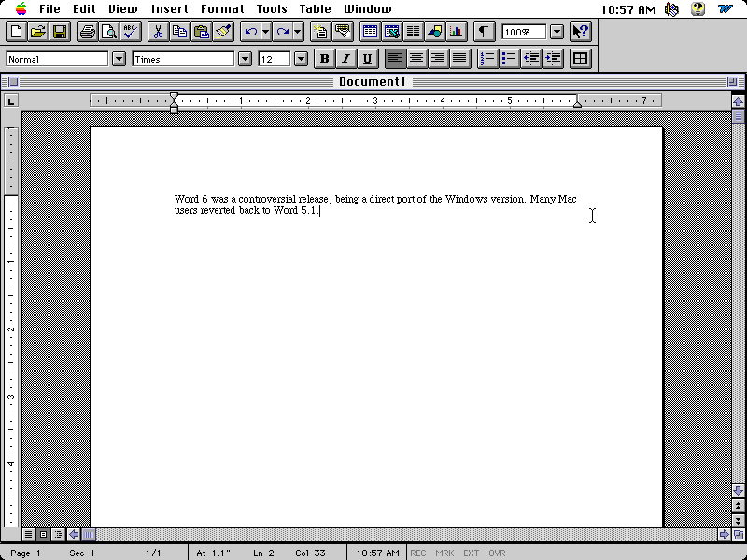This screenshot has height=560, width=747.
Task: Open the Format menu
Action: 222,8
